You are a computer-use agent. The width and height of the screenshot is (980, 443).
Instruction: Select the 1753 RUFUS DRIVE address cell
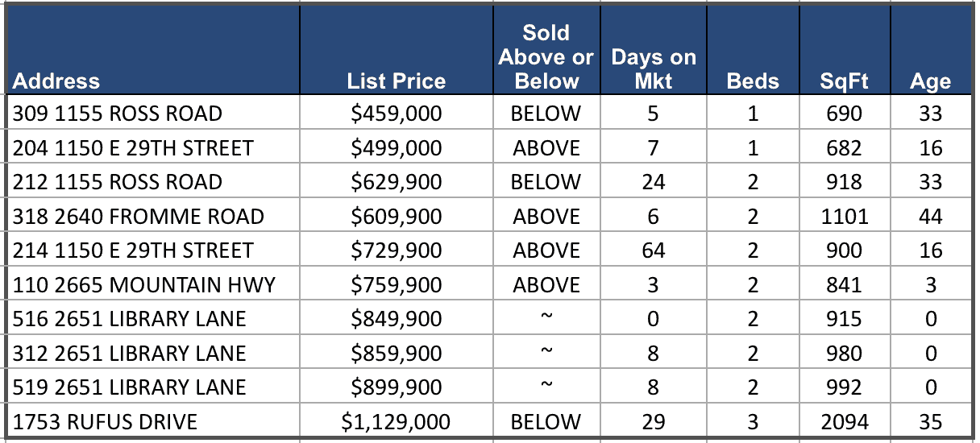click(105, 422)
